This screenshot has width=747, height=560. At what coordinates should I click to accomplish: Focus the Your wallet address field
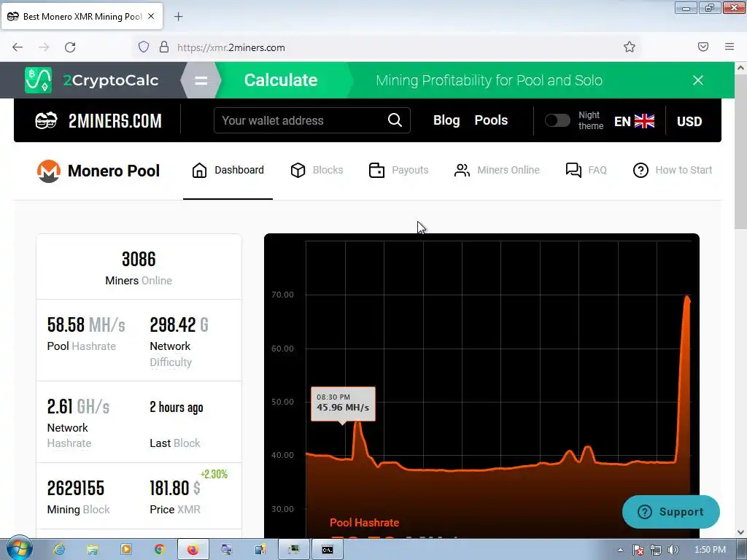point(312,120)
